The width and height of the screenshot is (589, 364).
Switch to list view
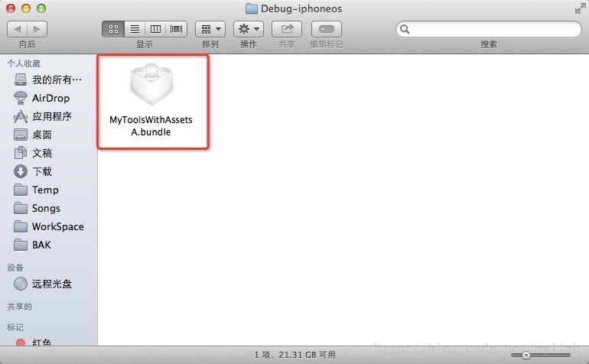coord(135,29)
